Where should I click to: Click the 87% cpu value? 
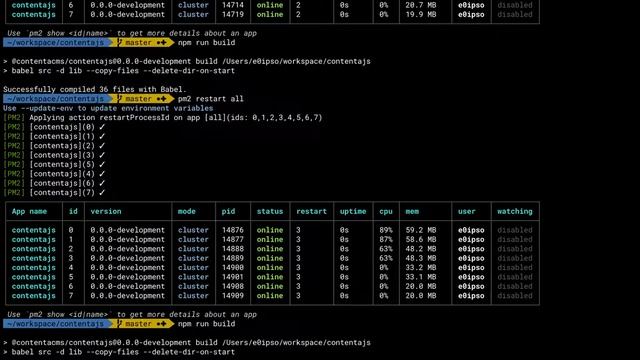pos(386,240)
